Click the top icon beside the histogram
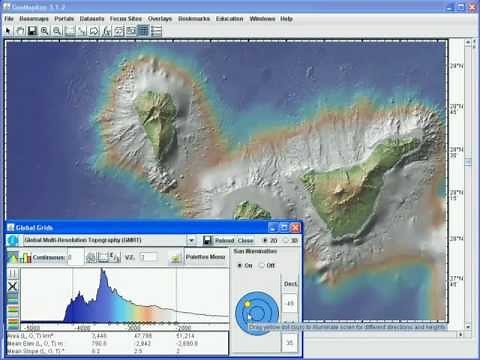Viewport: 480px width, 360px height. pos(13,274)
